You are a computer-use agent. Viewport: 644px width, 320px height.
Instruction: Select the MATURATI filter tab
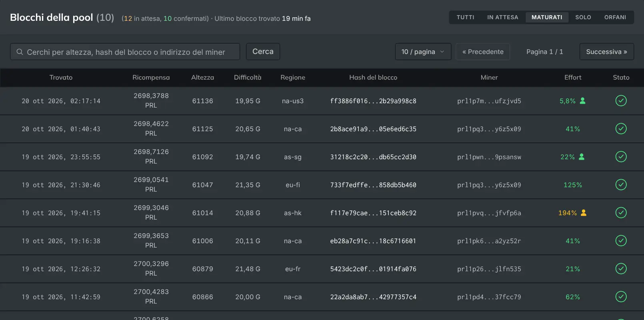pos(547,17)
